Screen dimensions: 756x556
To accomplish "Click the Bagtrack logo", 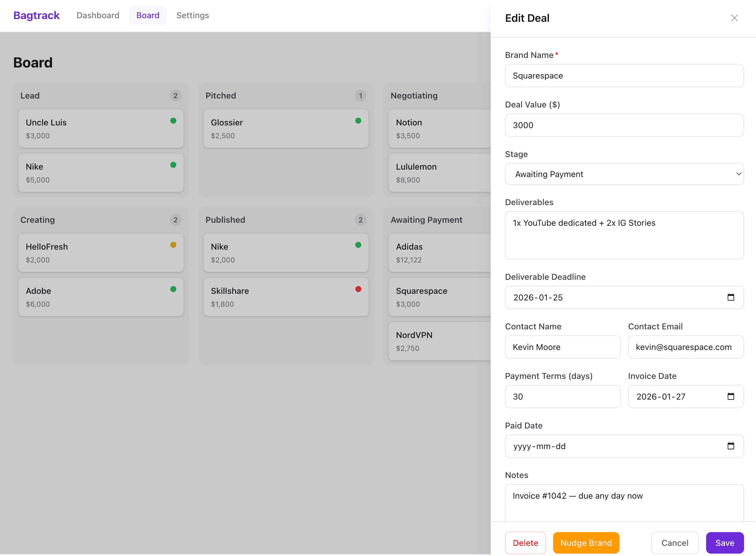I will [x=36, y=15].
